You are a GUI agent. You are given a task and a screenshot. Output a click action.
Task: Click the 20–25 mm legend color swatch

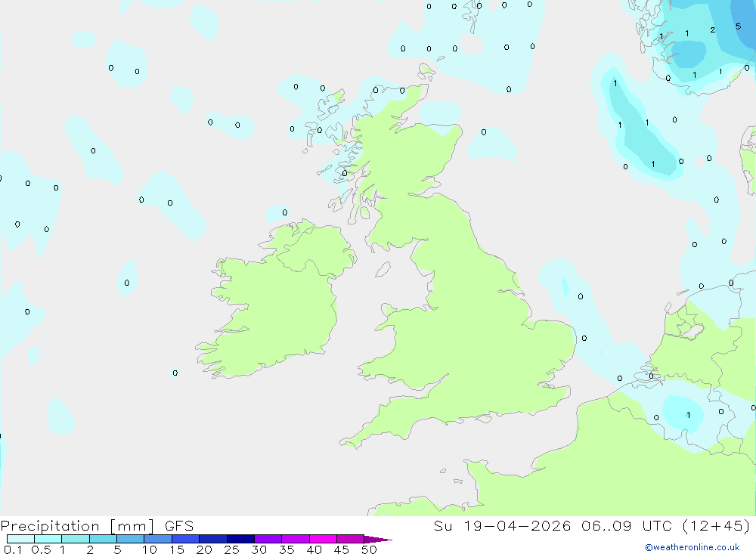click(213, 539)
